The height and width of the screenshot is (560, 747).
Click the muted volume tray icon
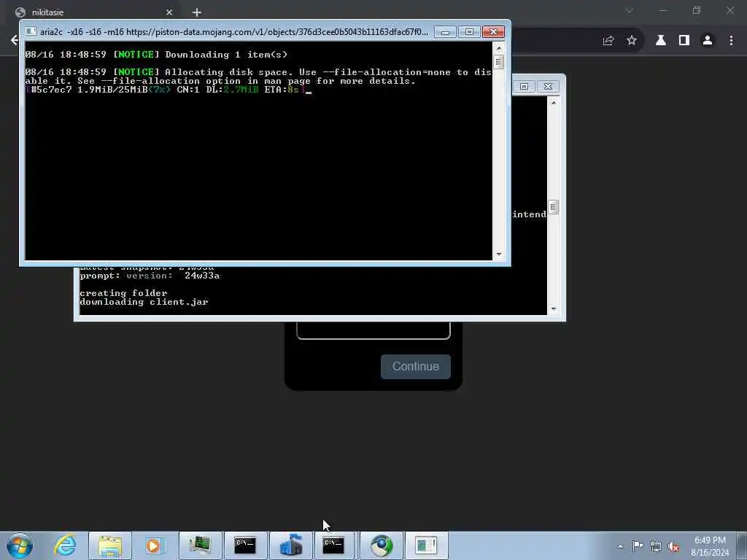pos(673,546)
